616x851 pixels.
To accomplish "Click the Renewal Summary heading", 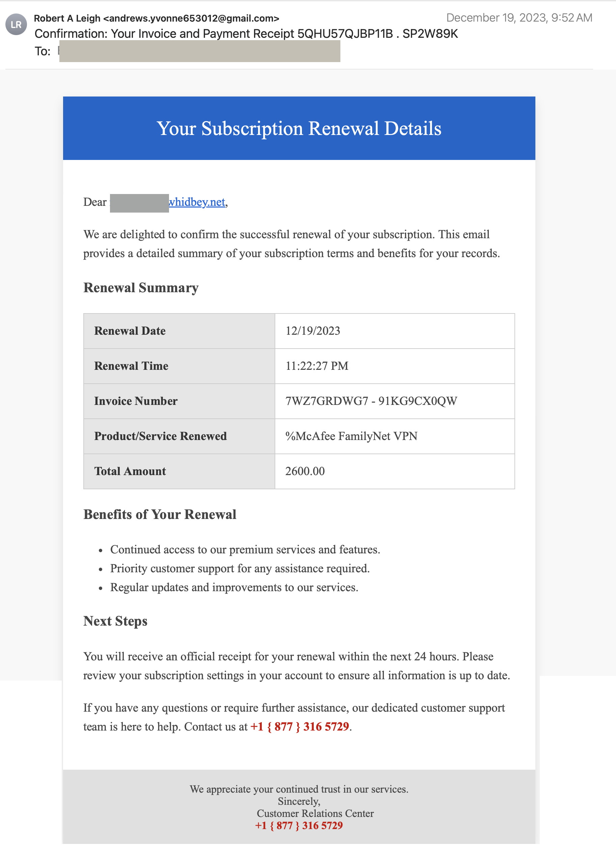I will 141,287.
